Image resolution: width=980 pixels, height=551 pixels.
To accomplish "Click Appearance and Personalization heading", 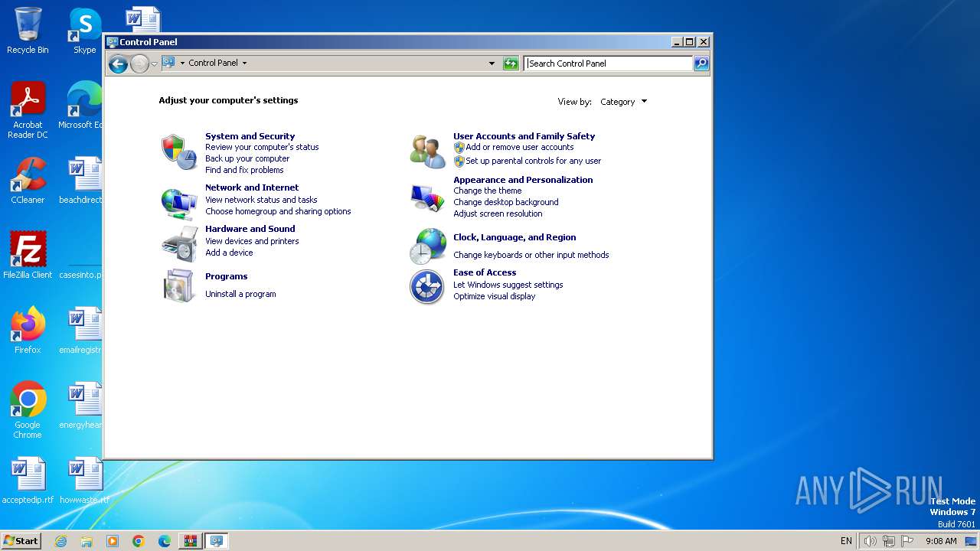I will point(523,180).
